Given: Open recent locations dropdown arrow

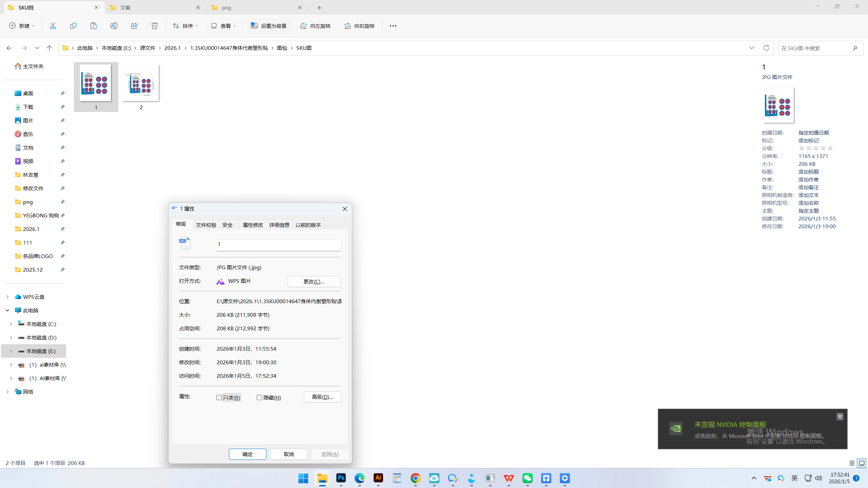Looking at the screenshot, I should coord(37,48).
